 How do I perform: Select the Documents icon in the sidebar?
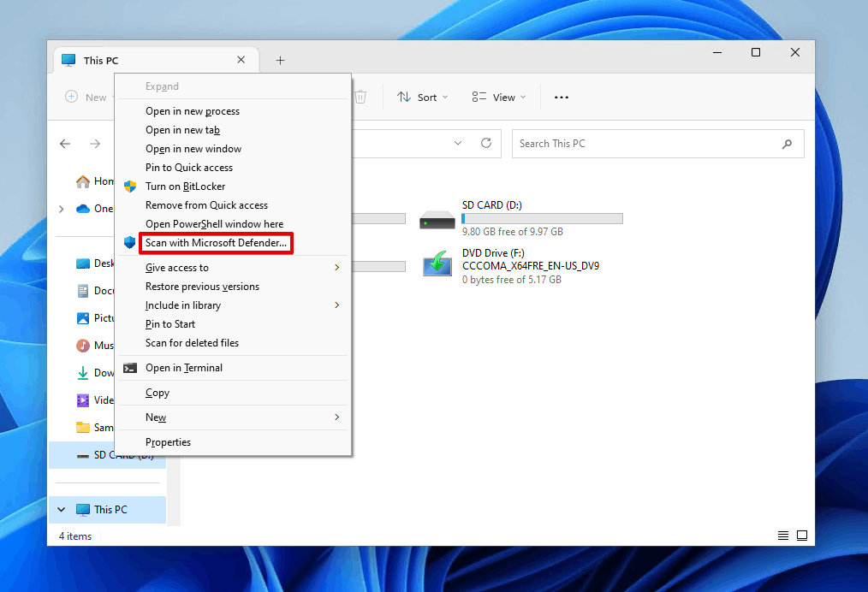click(83, 291)
